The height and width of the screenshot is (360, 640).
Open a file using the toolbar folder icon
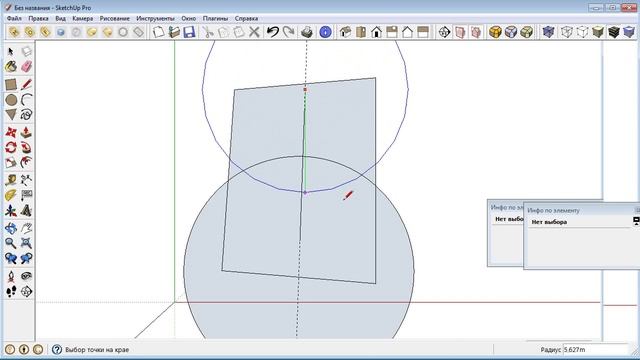click(x=174, y=32)
